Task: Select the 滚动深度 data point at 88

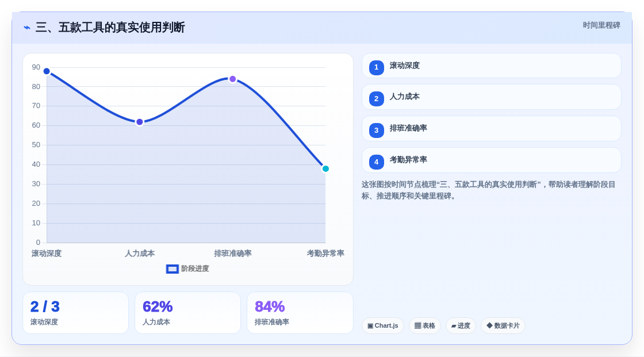Action: point(47,71)
